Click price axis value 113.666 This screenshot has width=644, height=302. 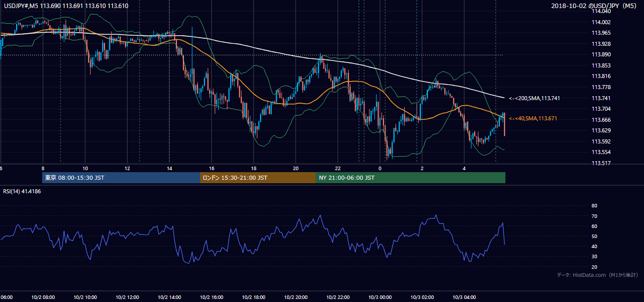click(x=601, y=120)
